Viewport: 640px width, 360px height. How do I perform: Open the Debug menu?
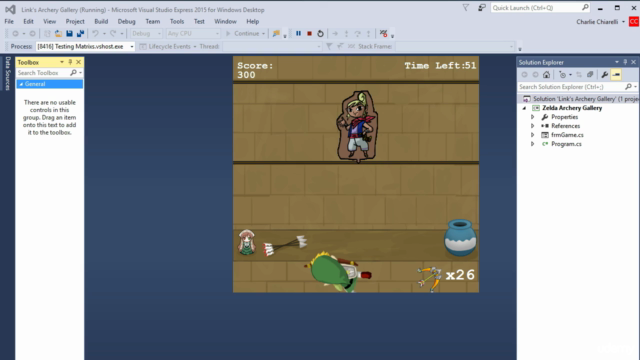[x=127, y=21]
